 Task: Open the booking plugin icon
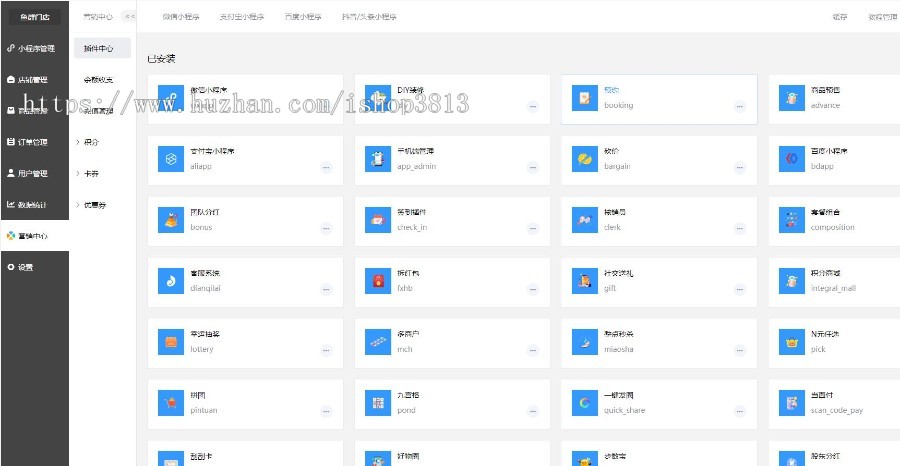pos(582,98)
